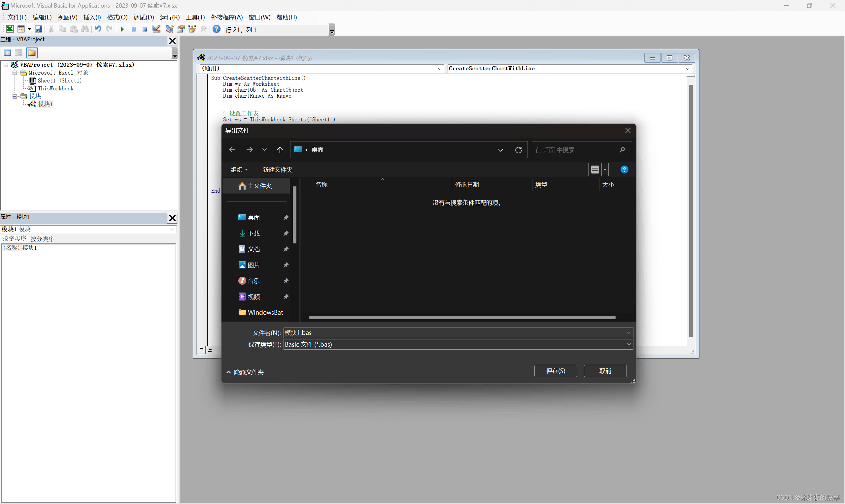The height and width of the screenshot is (504, 845).
Task: Click the Run Sub green play icon
Action: coord(122,29)
